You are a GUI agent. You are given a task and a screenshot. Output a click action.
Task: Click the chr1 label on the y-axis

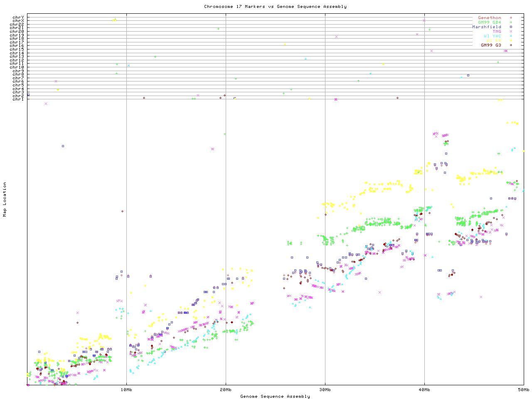pyautogui.click(x=18, y=99)
